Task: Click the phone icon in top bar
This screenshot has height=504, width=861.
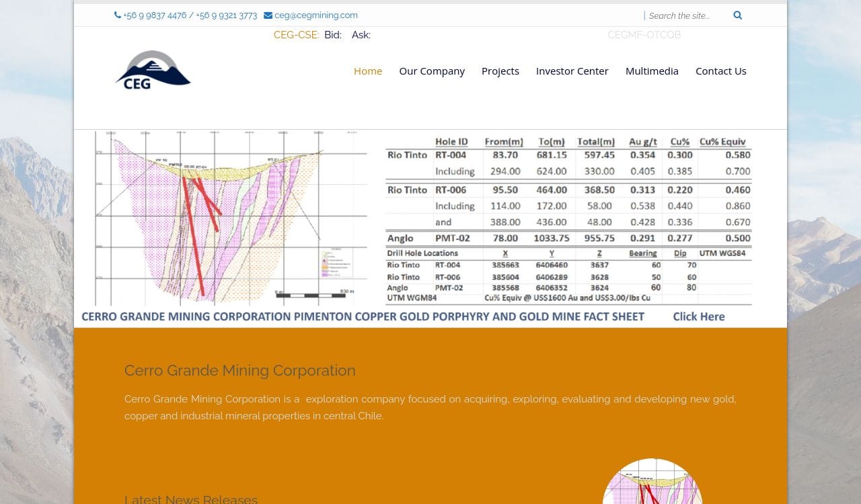Action: click(x=118, y=15)
